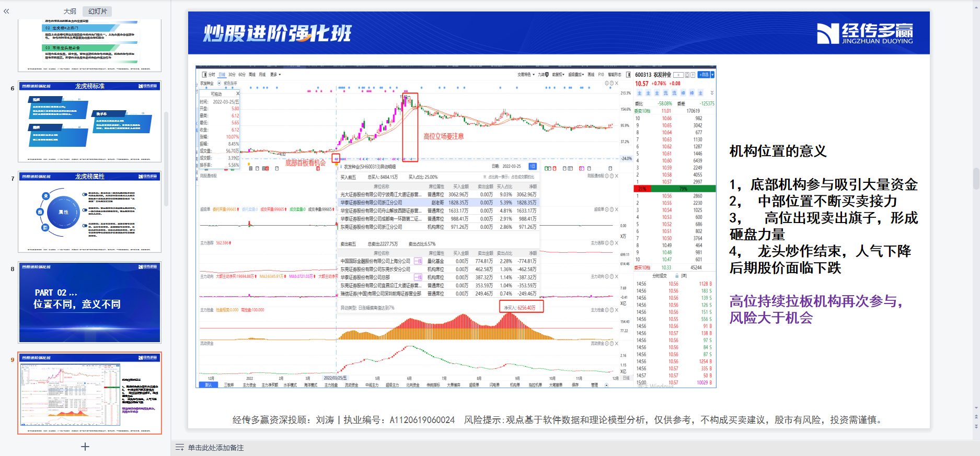This screenshot has height=456, width=980.
Task: Collapse the slide thumbnail panel
Action: coord(6,11)
